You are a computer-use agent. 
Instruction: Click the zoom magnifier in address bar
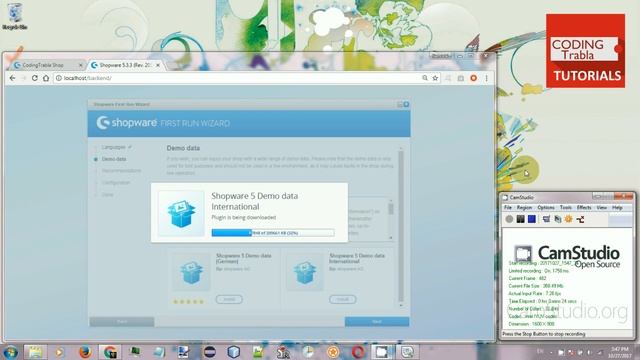pos(425,78)
